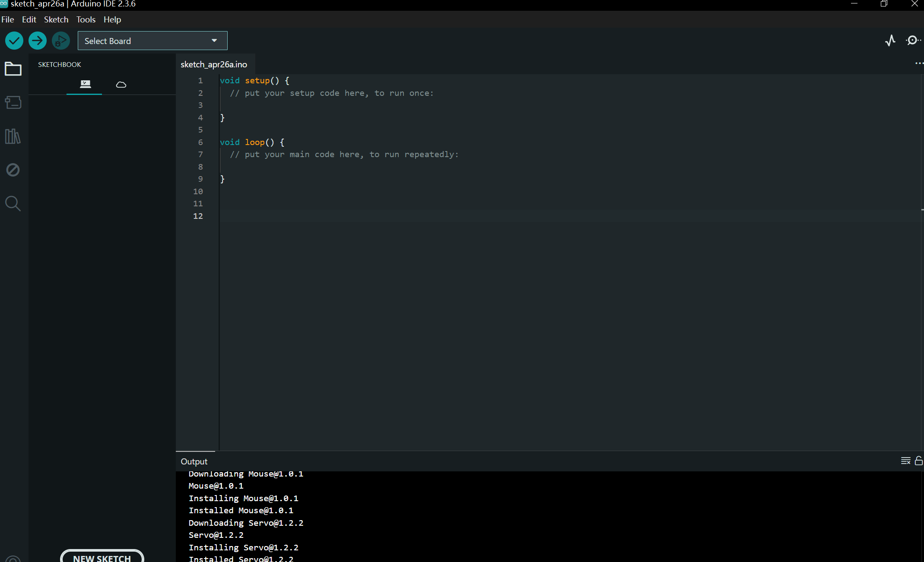Open the Tools menu
The height and width of the screenshot is (562, 924).
point(86,20)
